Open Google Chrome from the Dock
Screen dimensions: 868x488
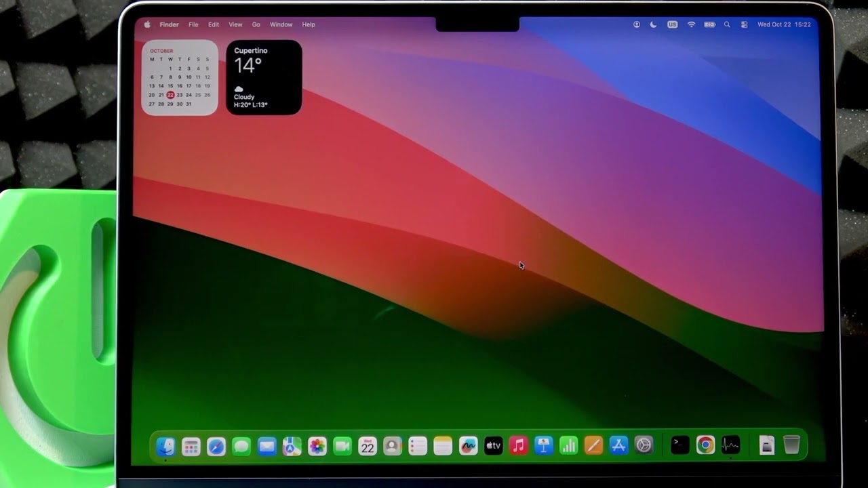click(x=705, y=445)
